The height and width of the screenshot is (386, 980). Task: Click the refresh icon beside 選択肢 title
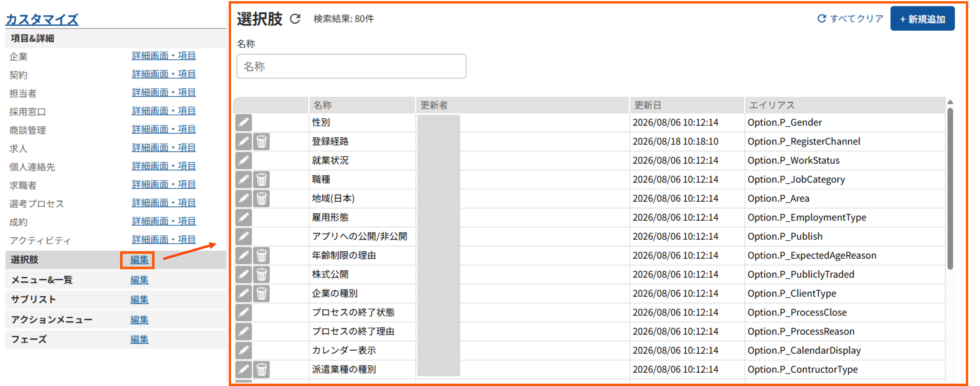tap(295, 18)
